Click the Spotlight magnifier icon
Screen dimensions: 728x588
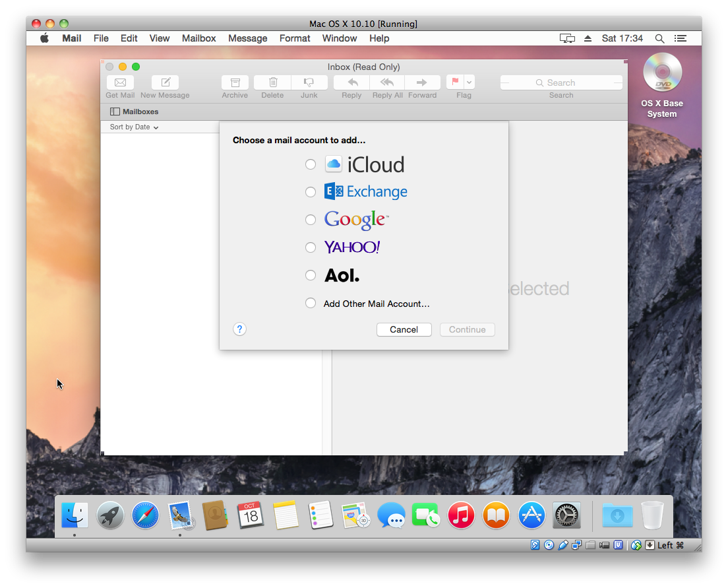659,38
